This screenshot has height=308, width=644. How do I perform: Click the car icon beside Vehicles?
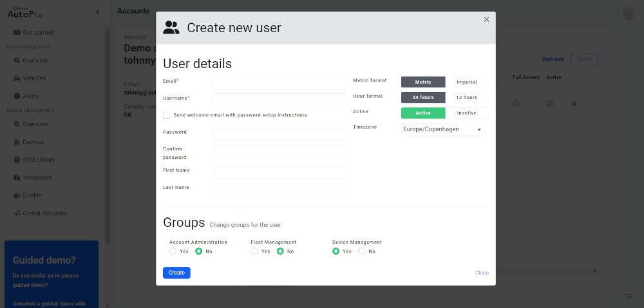tap(17, 78)
